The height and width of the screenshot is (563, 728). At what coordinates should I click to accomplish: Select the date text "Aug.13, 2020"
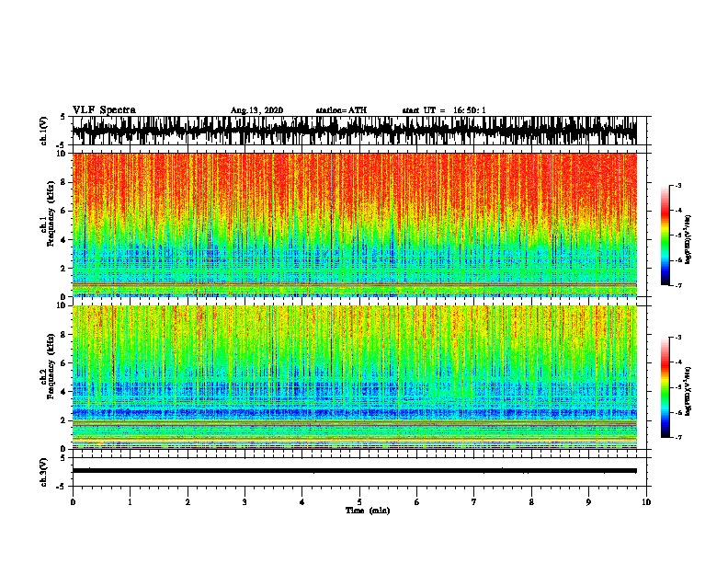pyautogui.click(x=256, y=110)
